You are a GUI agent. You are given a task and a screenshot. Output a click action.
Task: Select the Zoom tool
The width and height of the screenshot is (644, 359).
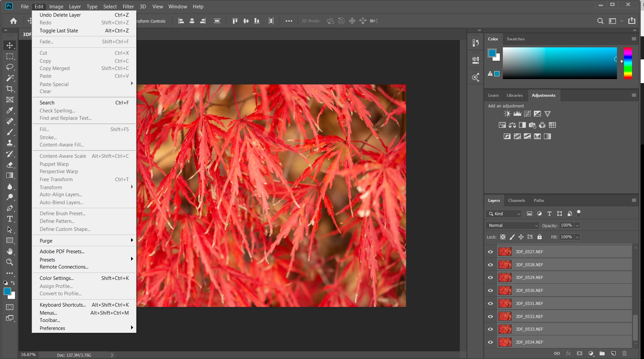(x=10, y=262)
